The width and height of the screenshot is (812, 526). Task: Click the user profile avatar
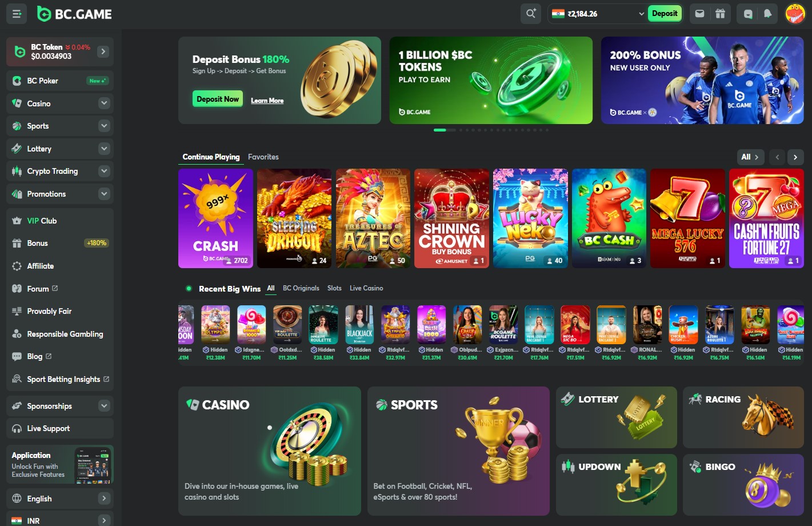(x=795, y=14)
